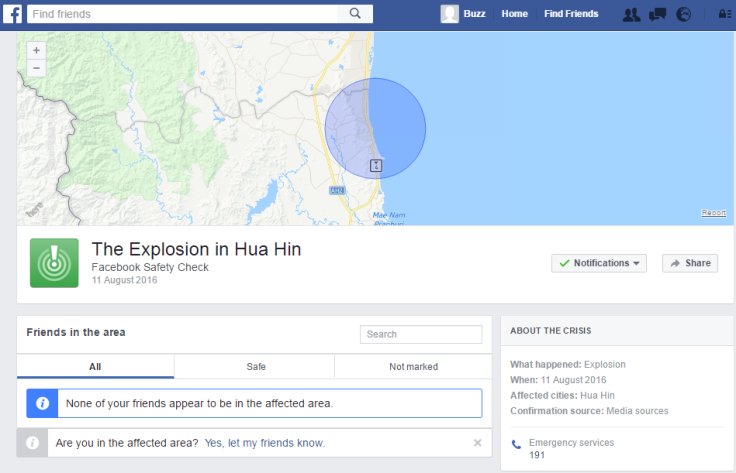Open Find Friends in top bar
This screenshot has width=736, height=473.
[571, 14]
